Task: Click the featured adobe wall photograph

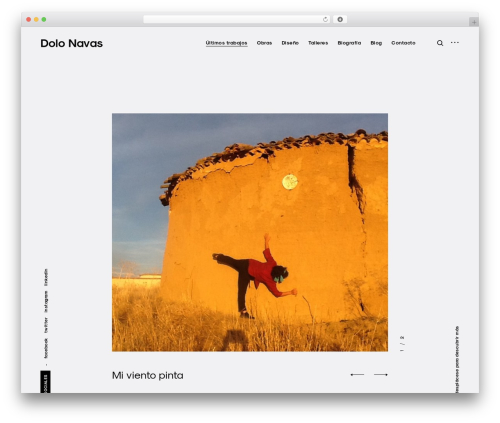Action: pos(250,232)
